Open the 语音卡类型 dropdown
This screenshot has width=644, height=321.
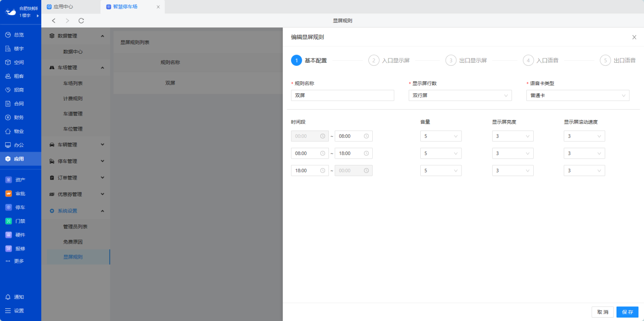tap(578, 95)
